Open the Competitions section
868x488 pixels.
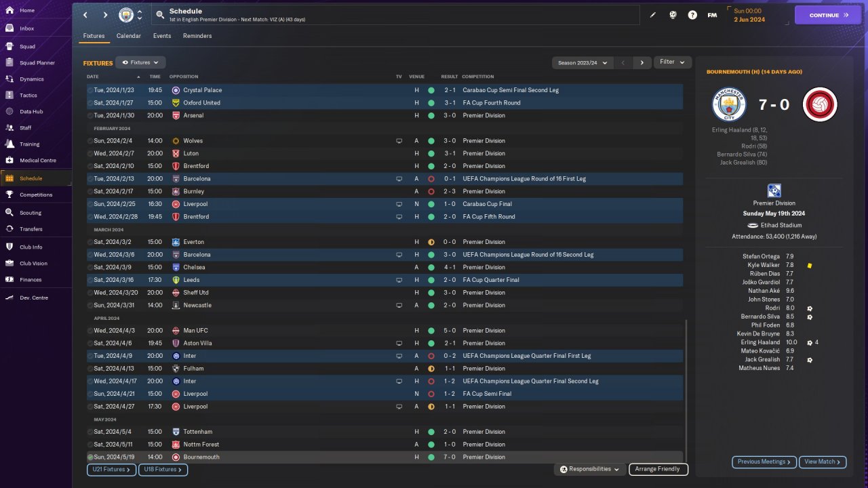click(36, 195)
